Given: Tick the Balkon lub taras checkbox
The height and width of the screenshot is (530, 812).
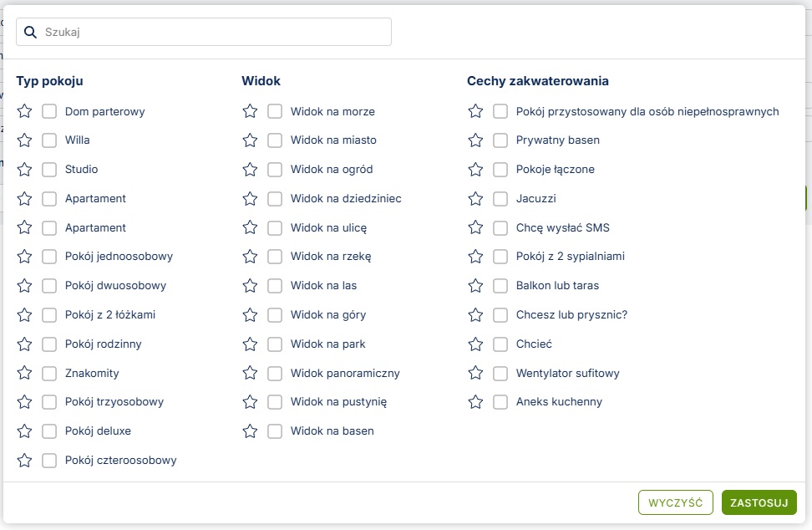Looking at the screenshot, I should pos(500,286).
